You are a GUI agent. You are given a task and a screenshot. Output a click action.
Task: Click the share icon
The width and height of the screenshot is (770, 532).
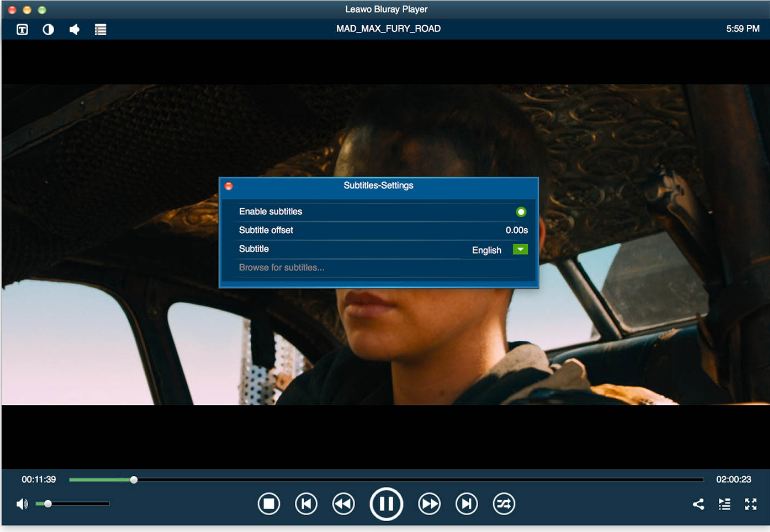click(698, 504)
